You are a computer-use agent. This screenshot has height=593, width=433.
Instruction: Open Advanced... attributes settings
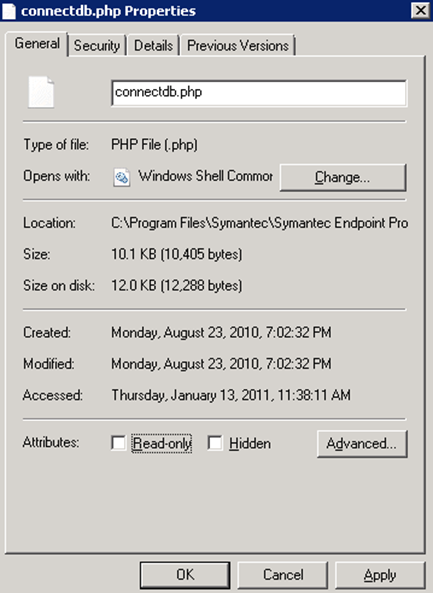[362, 444]
